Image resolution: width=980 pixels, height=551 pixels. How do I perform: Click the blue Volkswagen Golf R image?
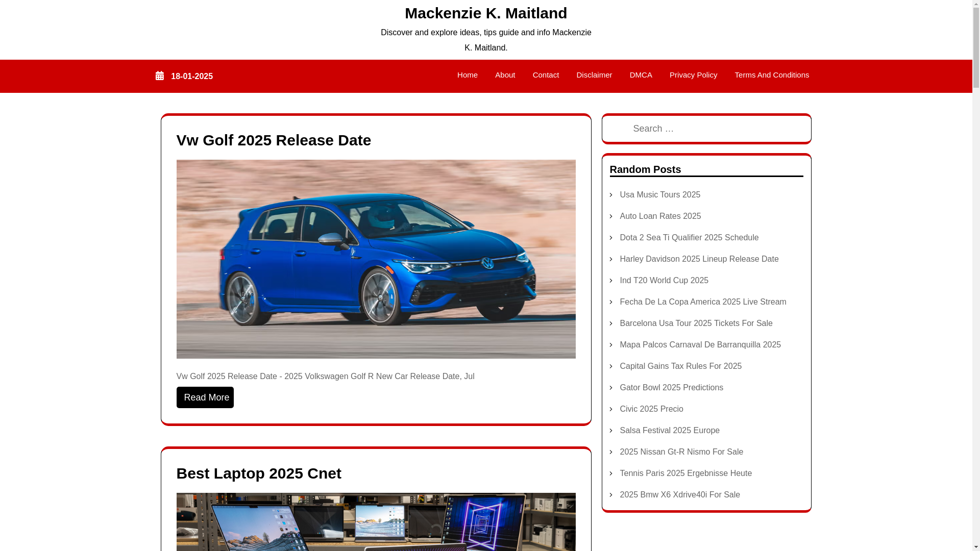coord(376,259)
